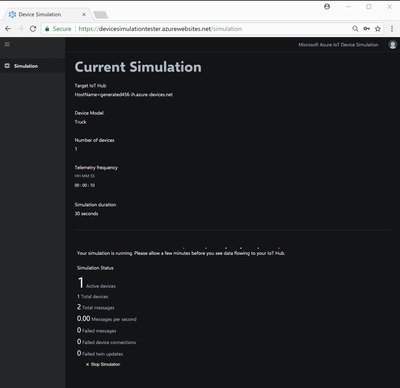Click the Failed twin updates counter
This screenshot has height=388, width=400.
coord(100,353)
